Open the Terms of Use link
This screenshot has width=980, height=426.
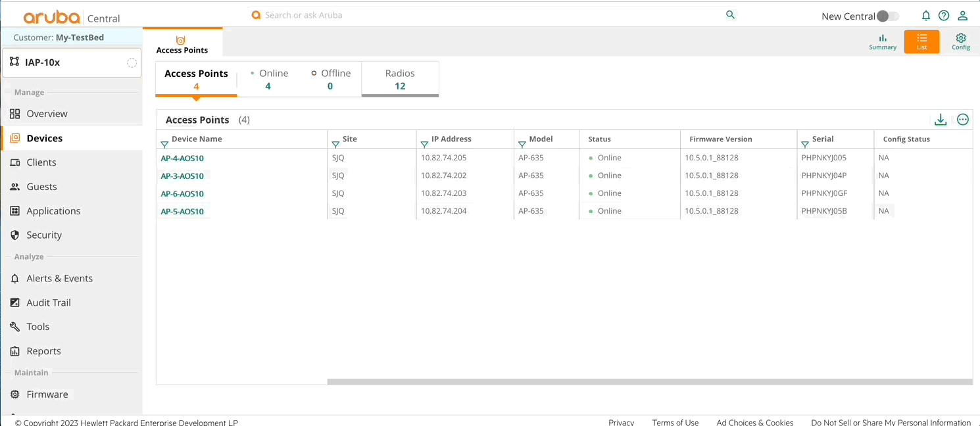[675, 422]
